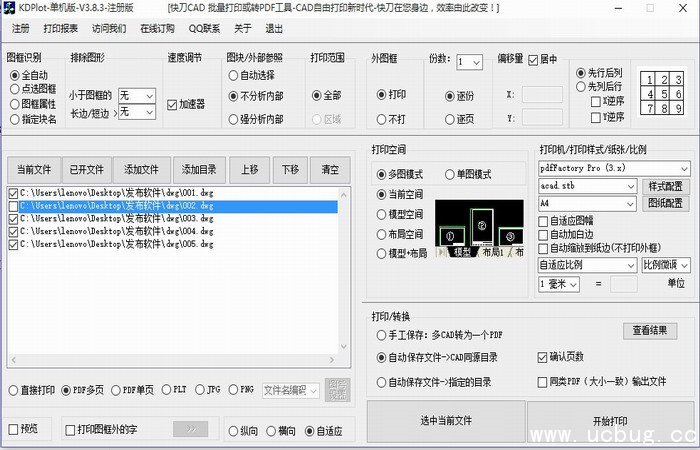Open the 在线订购 menu item
The width and height of the screenshot is (700, 450).
point(157,28)
